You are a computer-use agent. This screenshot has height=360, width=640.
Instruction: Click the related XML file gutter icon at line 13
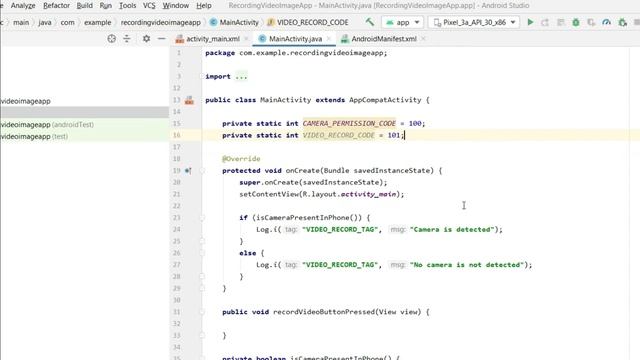(x=189, y=100)
